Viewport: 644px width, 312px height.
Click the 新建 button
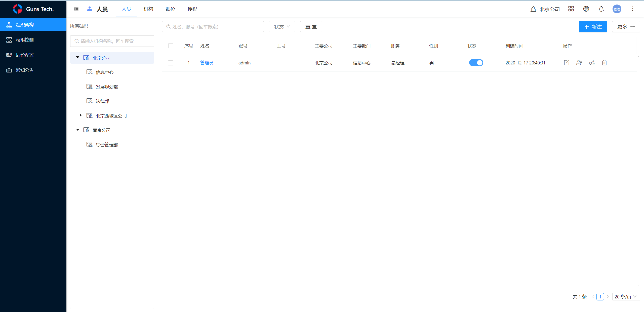click(x=593, y=27)
